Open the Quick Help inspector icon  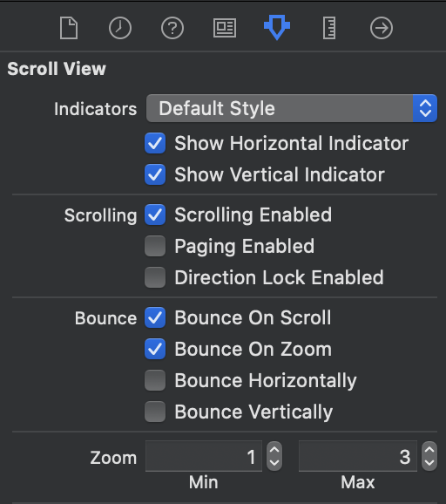click(172, 28)
